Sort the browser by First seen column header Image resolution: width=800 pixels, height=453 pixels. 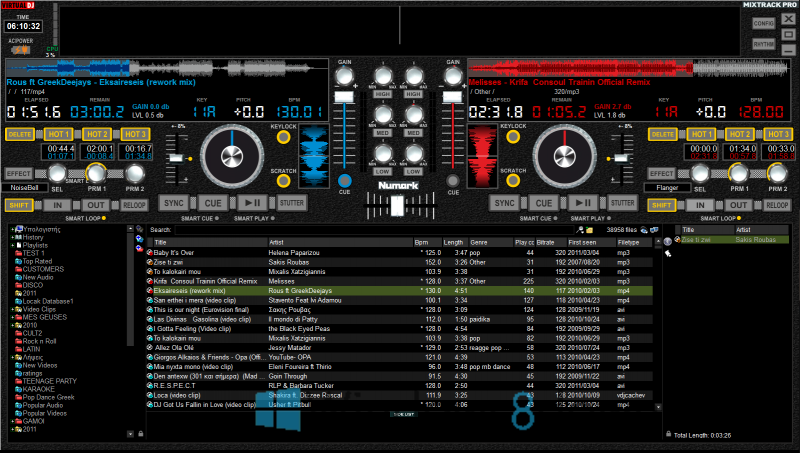[x=590, y=242]
